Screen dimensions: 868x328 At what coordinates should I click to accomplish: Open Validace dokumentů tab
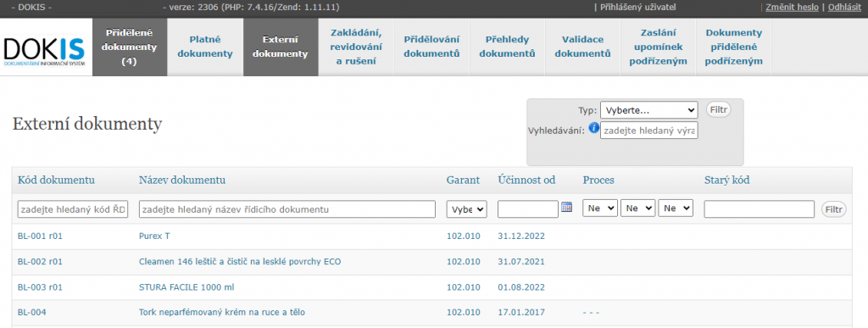(582, 47)
